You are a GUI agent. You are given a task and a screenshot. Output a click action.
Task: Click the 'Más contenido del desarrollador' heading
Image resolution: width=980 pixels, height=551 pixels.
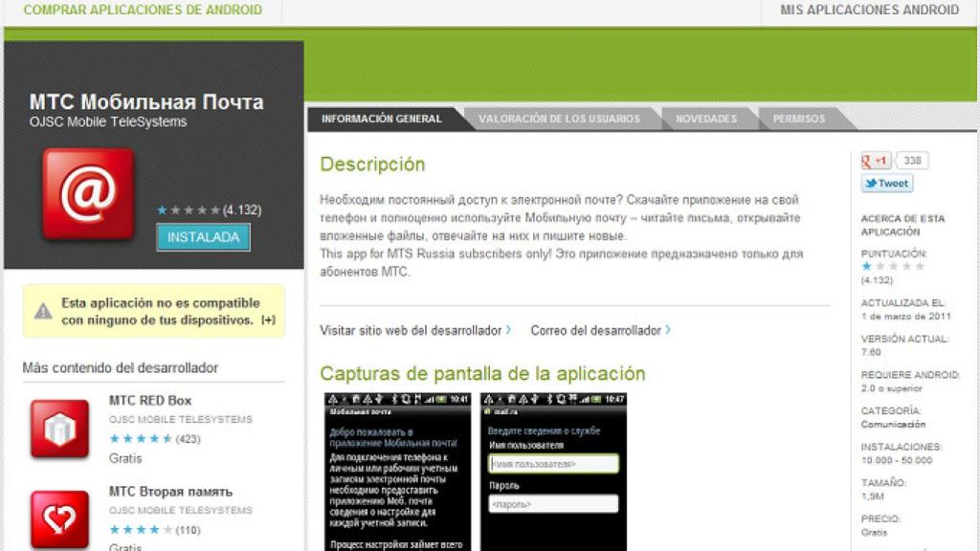click(x=121, y=368)
